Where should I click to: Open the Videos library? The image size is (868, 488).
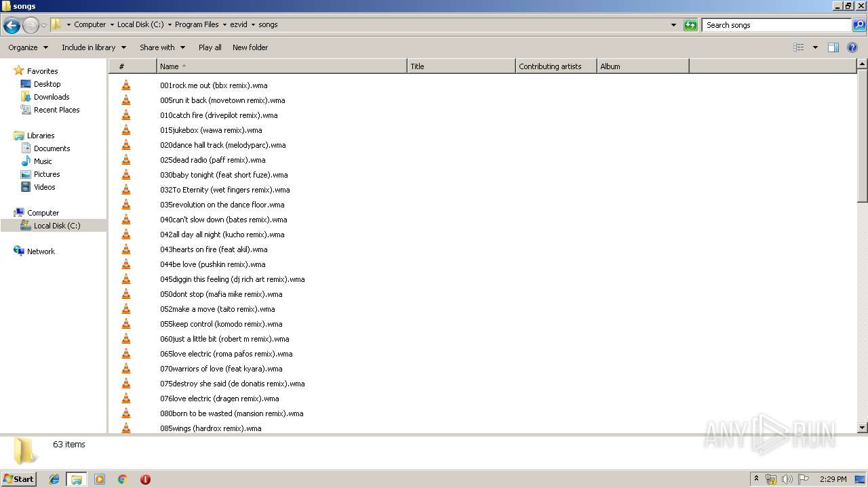pyautogui.click(x=44, y=187)
